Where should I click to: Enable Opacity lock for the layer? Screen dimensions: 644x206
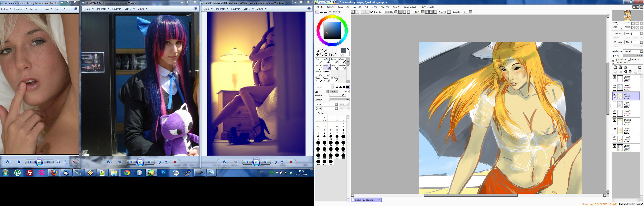(x=613, y=59)
